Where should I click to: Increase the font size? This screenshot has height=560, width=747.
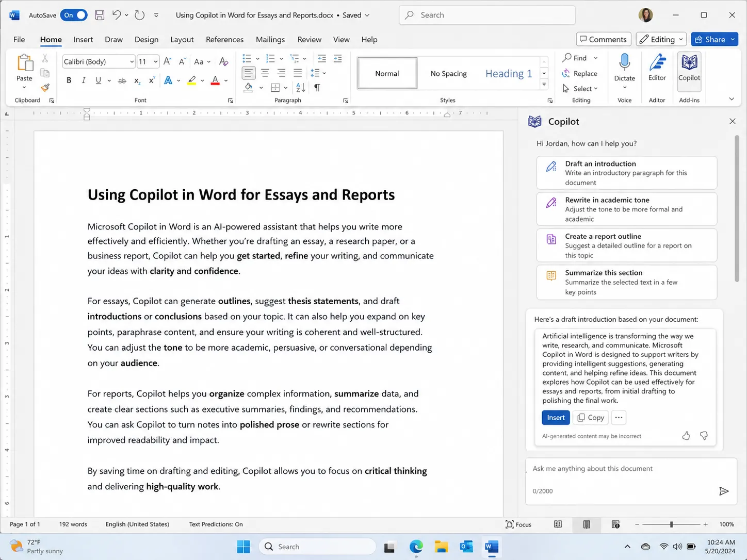(168, 61)
